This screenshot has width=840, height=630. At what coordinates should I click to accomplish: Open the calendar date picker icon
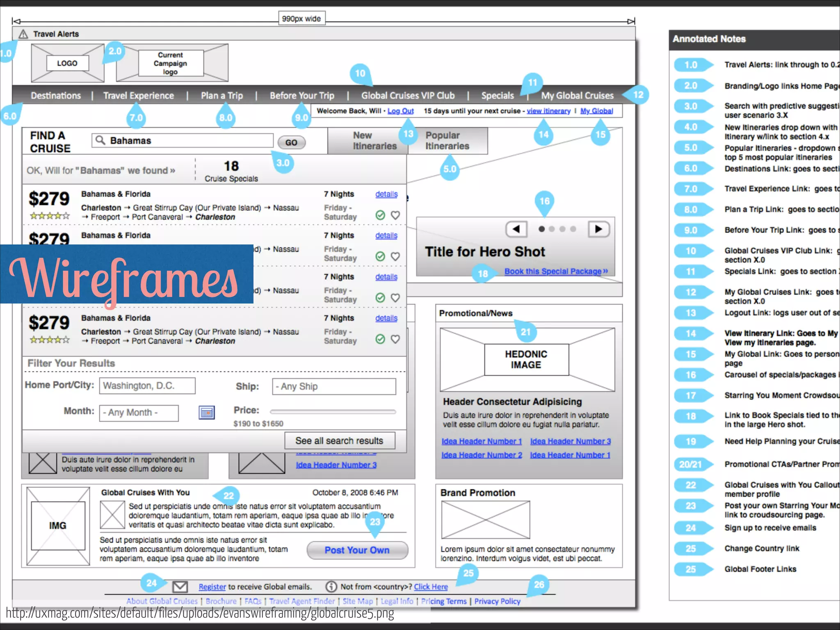[x=207, y=413]
